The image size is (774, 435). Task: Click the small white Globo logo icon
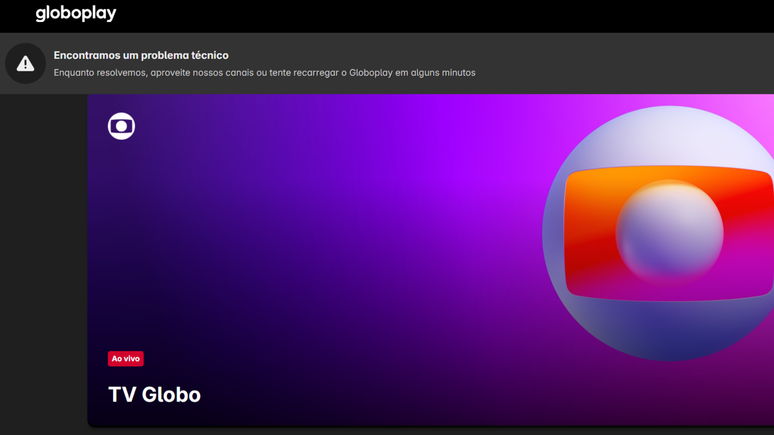[x=121, y=126]
